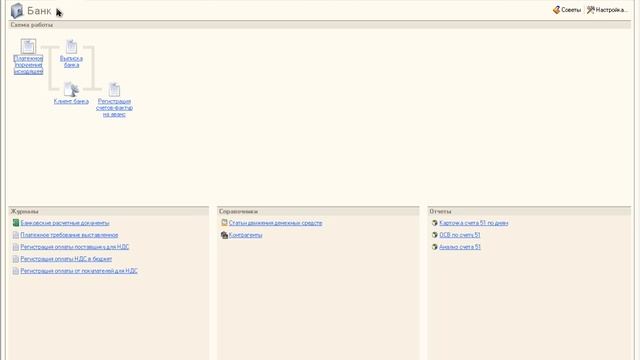640x360 pixels.
Task: Click the Контрагенты catalog icon
Action: (224, 235)
